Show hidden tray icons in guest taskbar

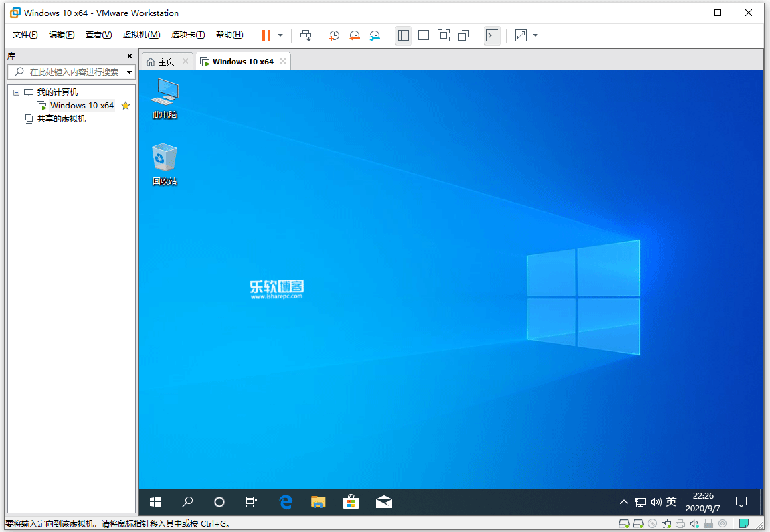point(623,501)
